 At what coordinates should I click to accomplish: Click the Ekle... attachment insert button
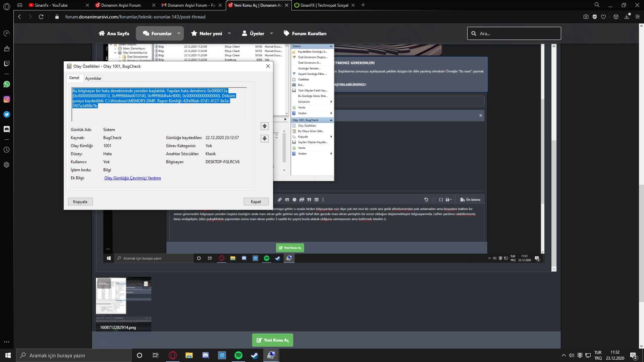click(104, 284)
